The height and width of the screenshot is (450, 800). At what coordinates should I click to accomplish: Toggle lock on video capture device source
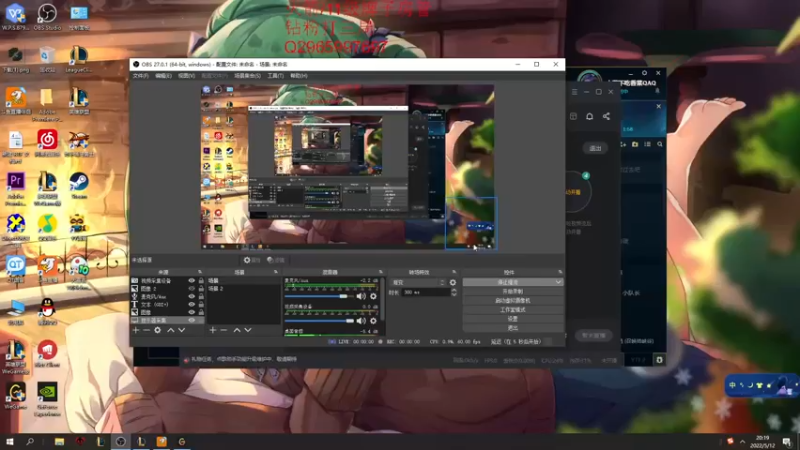click(x=201, y=281)
